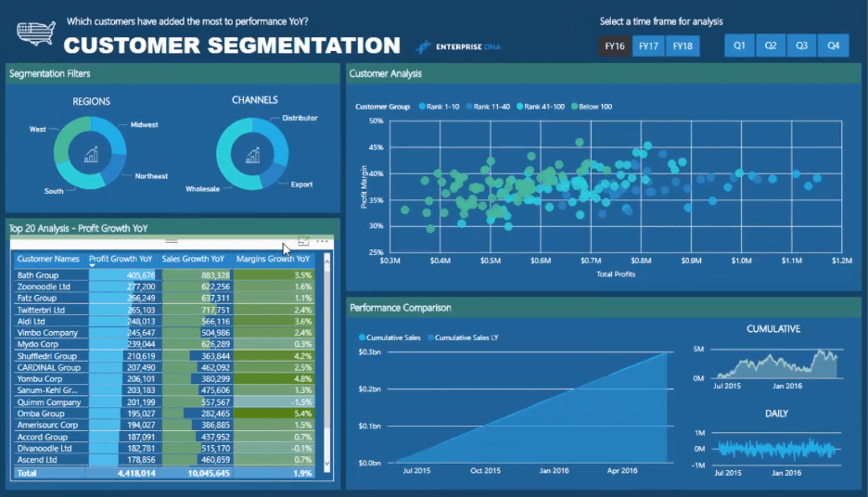868x497 pixels.
Task: Select FY17 time frame
Action: point(648,46)
